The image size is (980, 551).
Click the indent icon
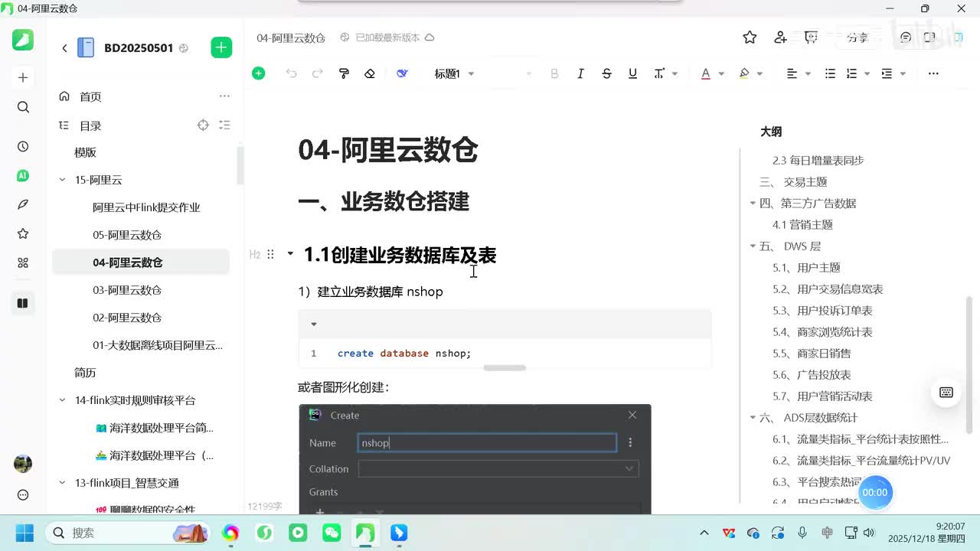click(887, 73)
